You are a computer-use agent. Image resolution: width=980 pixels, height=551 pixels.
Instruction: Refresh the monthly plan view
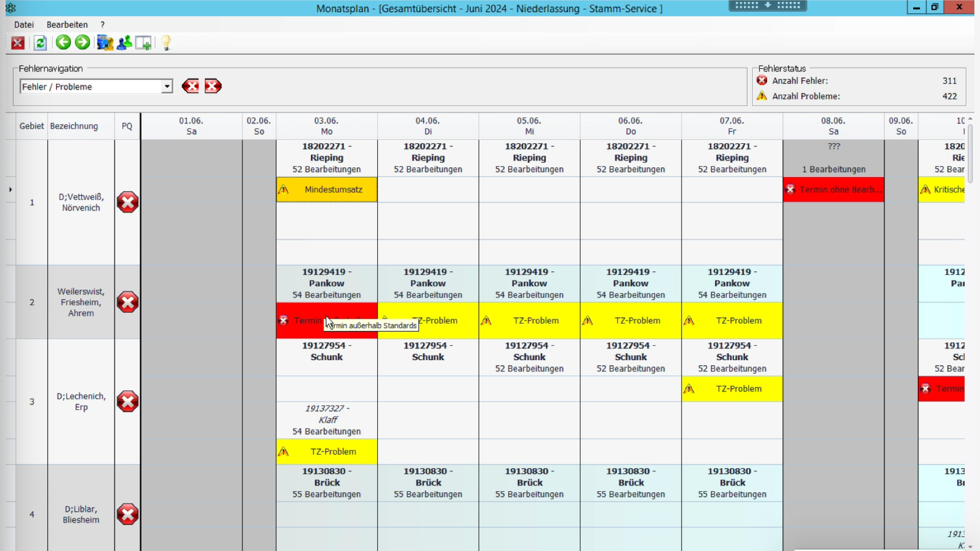point(40,43)
